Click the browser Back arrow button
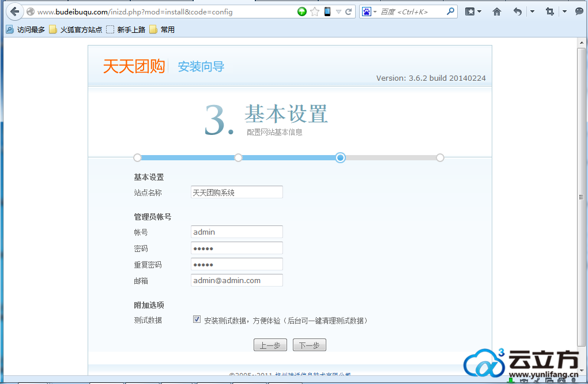 click(14, 12)
